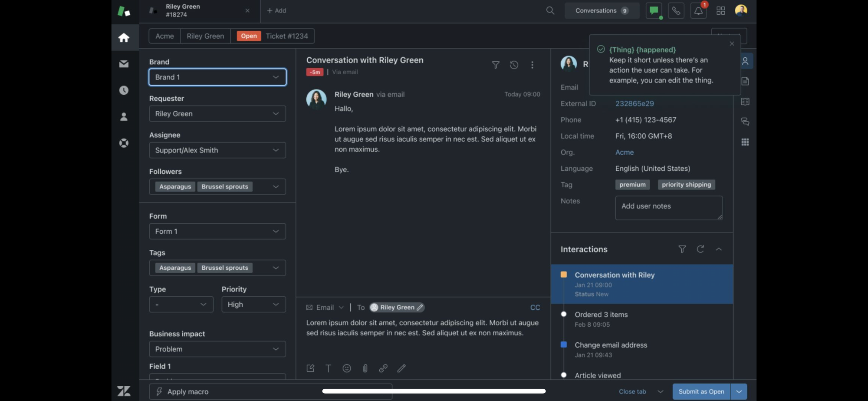Viewport: 868px width, 401px height.
Task: Close the Riley Green #18274 tab
Action: (x=247, y=10)
